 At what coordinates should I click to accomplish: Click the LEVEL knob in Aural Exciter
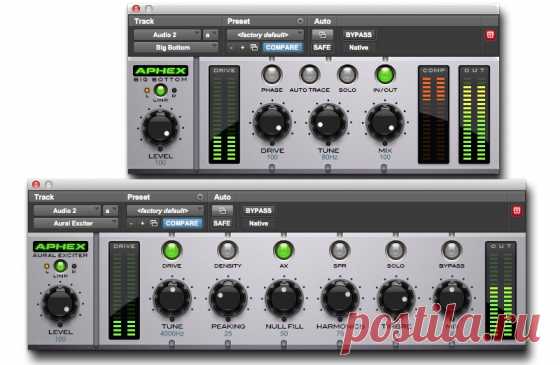point(60,303)
